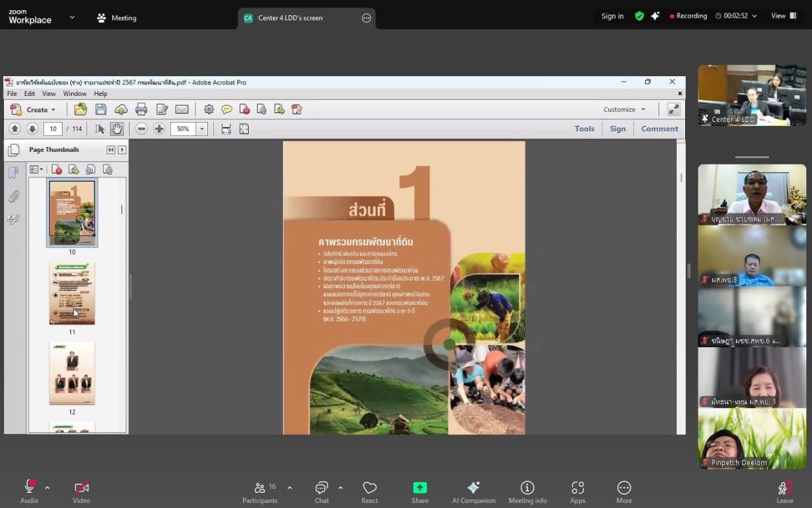Click the thumbnails panel right-arrow expand button
Viewport: 812px width, 508px height.
[x=122, y=150]
